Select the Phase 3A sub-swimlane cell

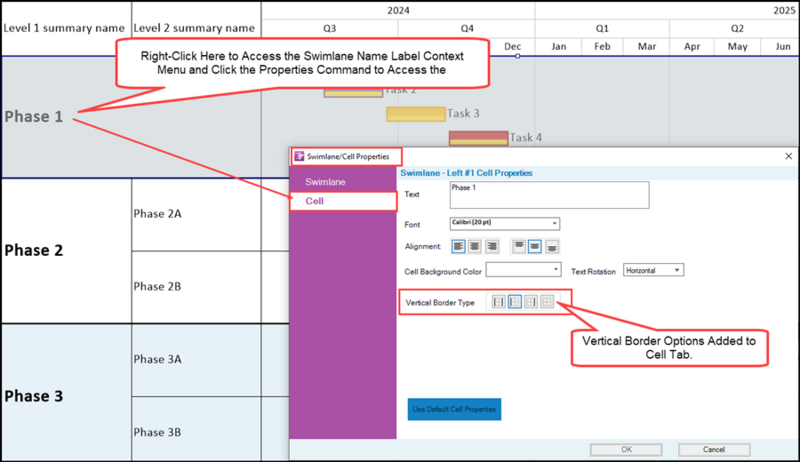click(196, 360)
